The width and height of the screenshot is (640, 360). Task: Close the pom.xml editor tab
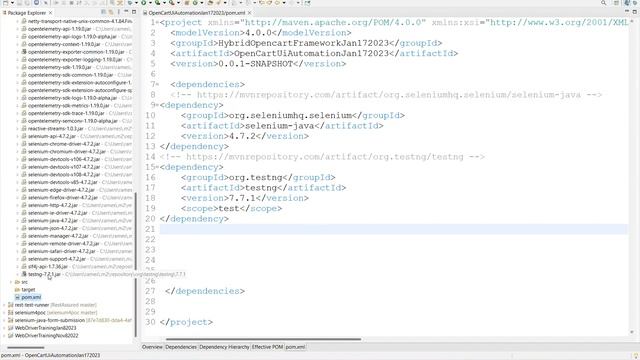[x=249, y=13]
